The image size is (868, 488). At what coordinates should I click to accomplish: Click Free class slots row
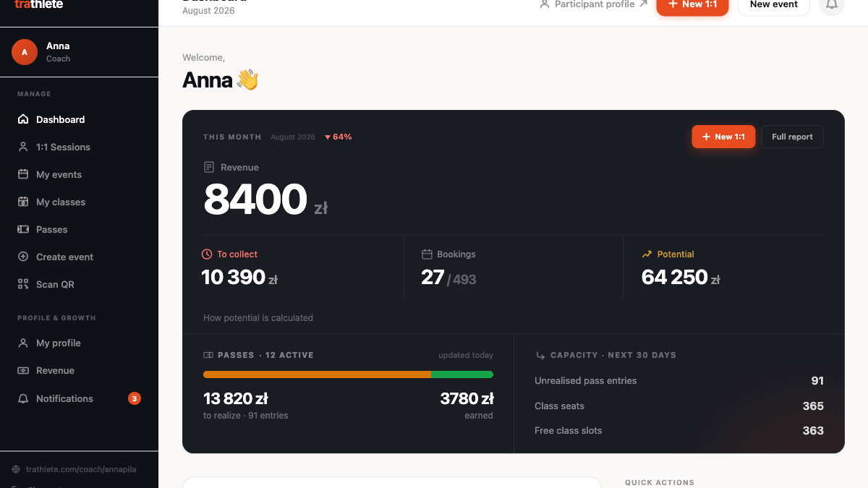679,431
